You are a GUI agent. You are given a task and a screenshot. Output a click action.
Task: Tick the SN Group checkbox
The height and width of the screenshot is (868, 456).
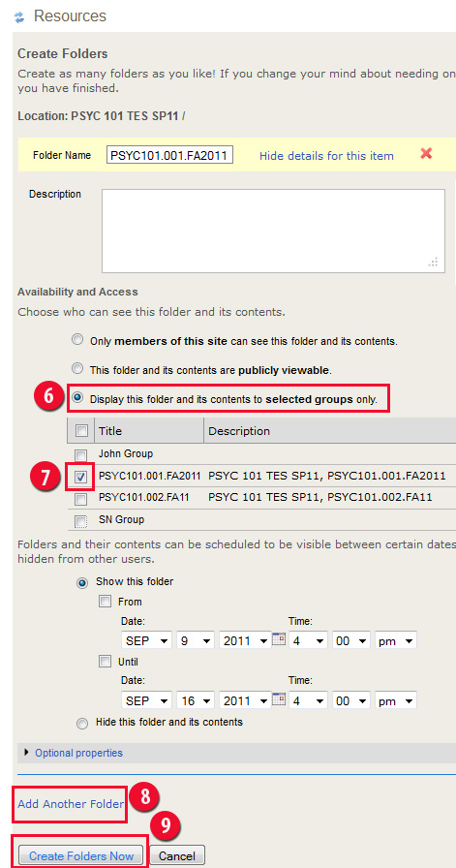tap(80, 521)
